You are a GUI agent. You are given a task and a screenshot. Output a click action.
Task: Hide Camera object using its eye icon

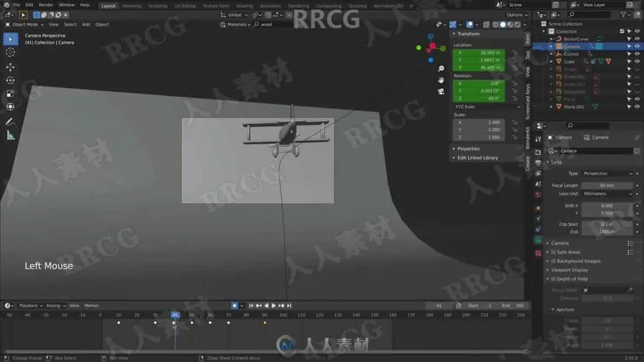coord(637,47)
